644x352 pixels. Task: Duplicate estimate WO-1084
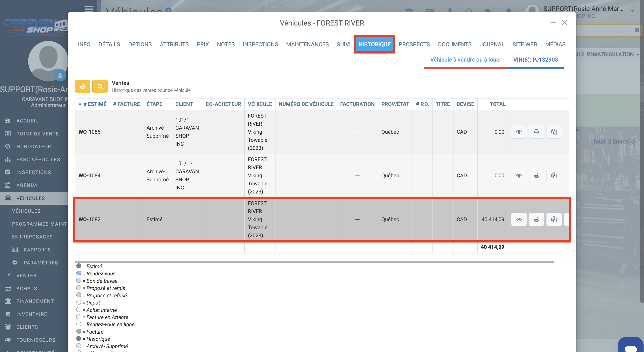tap(554, 176)
